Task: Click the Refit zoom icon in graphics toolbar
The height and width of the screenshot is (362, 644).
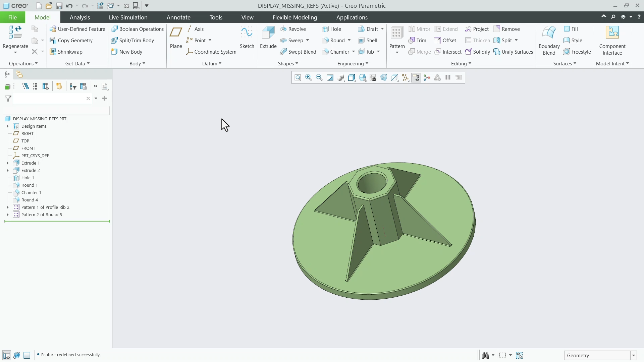Action: pos(298,78)
